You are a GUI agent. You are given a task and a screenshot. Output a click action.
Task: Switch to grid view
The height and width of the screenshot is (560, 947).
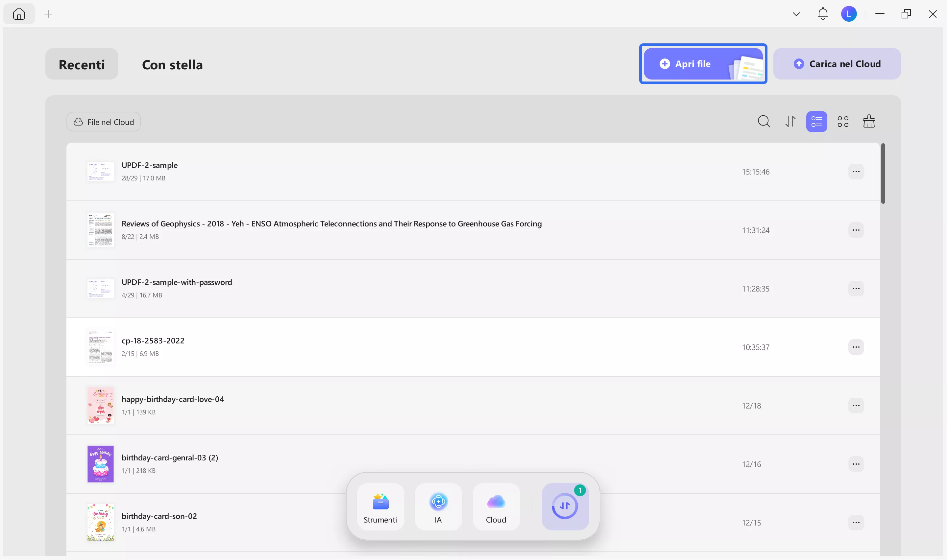(x=843, y=122)
